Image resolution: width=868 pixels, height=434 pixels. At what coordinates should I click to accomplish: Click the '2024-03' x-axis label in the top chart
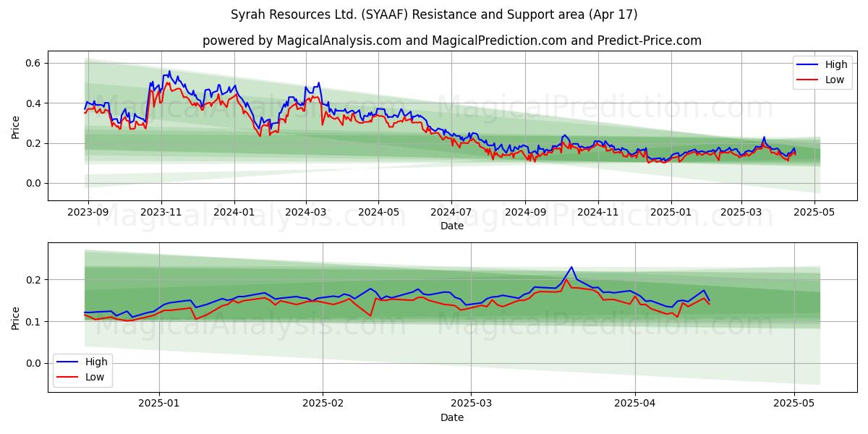tap(305, 213)
